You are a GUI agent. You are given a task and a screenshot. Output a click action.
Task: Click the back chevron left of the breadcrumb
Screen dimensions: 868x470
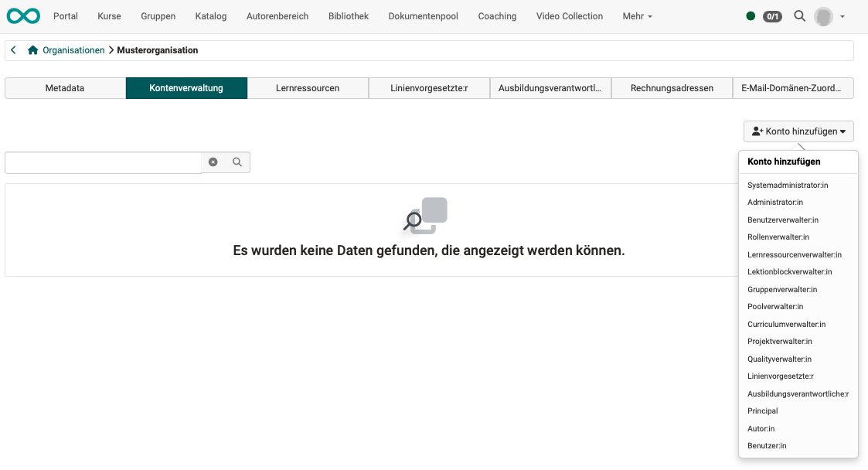pos(12,49)
